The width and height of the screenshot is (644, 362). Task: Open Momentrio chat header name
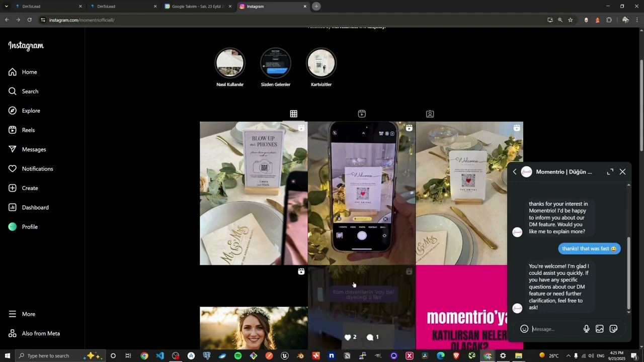[563, 172]
